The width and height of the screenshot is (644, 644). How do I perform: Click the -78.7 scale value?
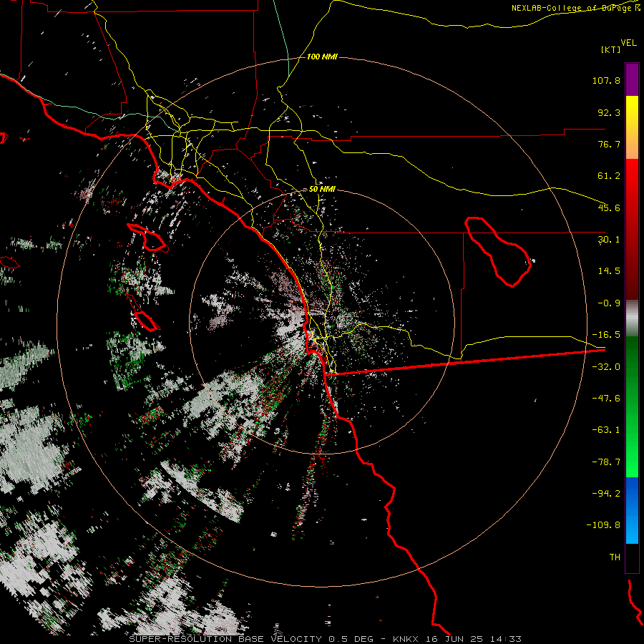[x=606, y=462]
